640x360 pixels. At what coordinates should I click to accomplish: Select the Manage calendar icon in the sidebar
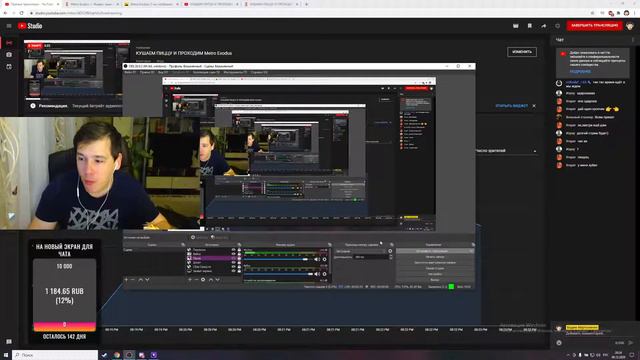[x=9, y=66]
